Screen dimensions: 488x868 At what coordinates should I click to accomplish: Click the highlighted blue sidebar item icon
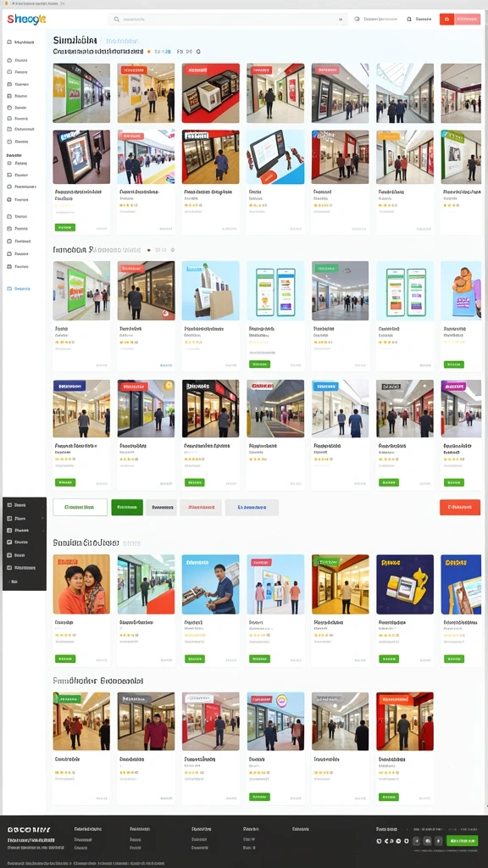point(9,288)
